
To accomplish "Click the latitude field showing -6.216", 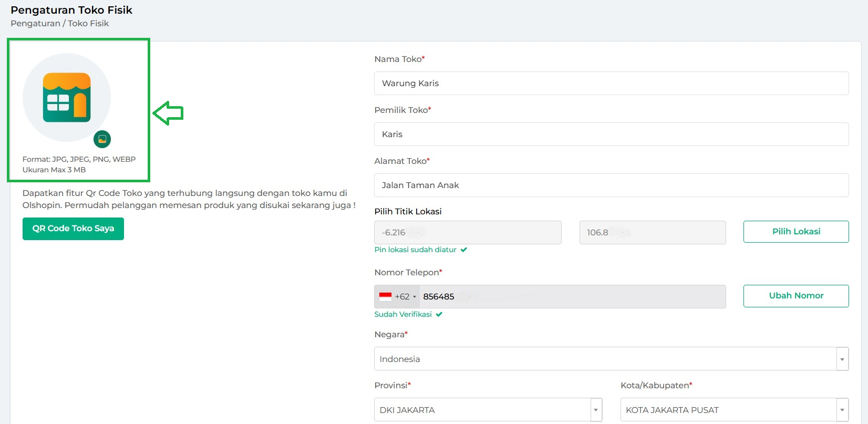I will pos(468,233).
